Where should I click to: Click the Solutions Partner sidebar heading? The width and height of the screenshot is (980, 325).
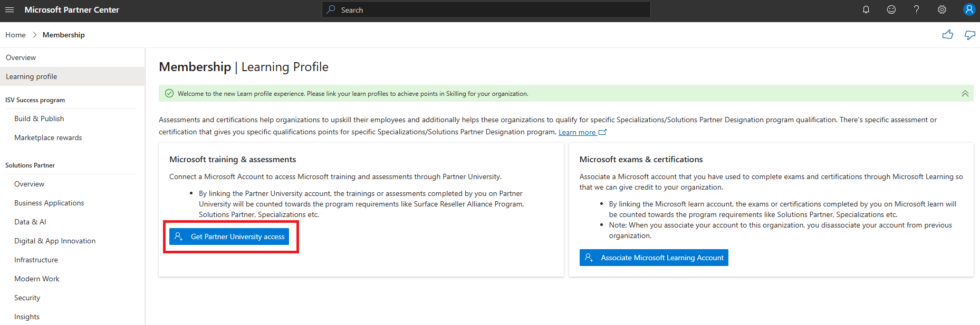click(30, 165)
